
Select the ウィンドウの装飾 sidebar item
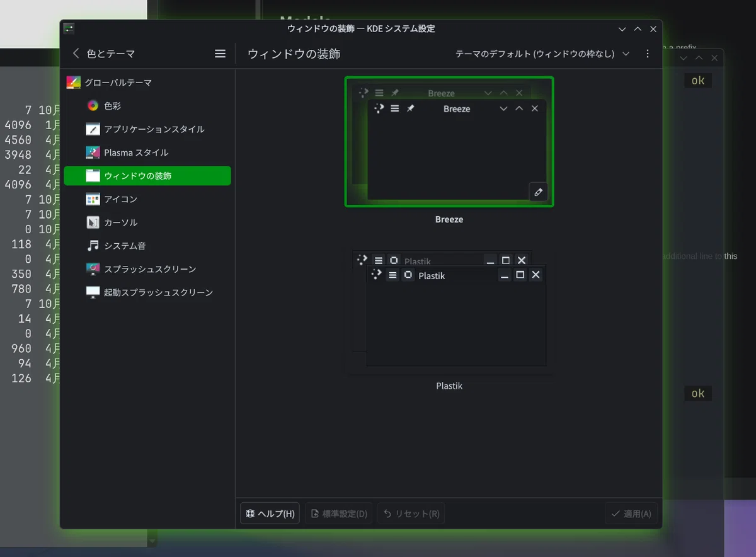tap(147, 176)
